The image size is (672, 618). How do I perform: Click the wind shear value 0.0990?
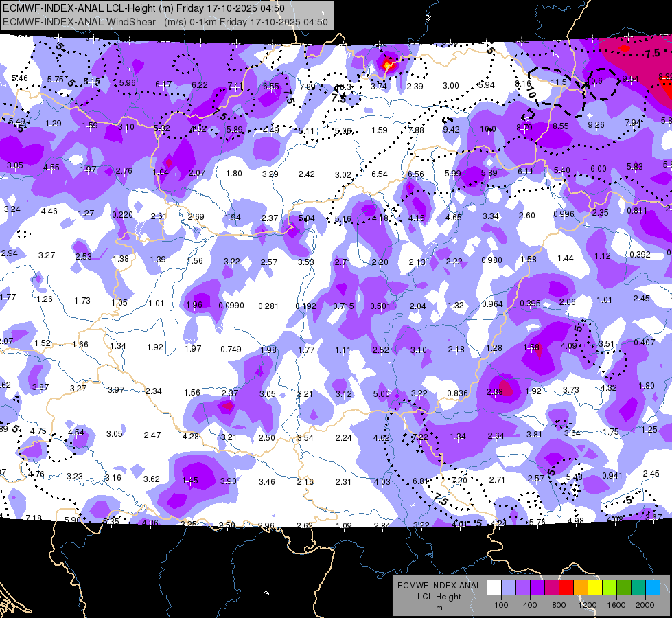pyautogui.click(x=231, y=306)
